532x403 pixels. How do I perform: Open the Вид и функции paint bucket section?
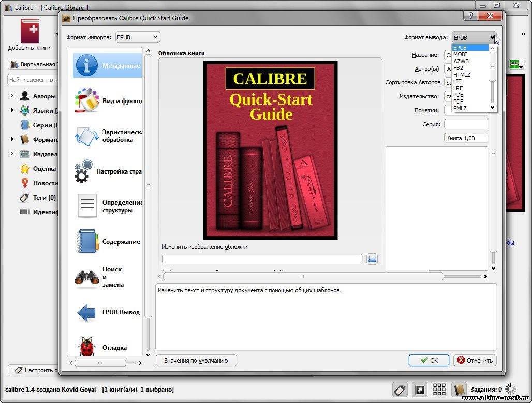click(107, 100)
